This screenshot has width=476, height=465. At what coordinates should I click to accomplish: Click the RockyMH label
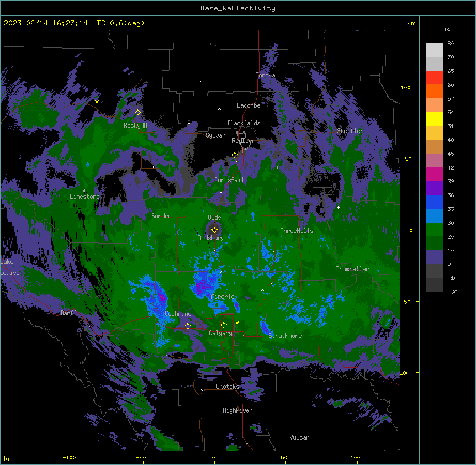135,125
